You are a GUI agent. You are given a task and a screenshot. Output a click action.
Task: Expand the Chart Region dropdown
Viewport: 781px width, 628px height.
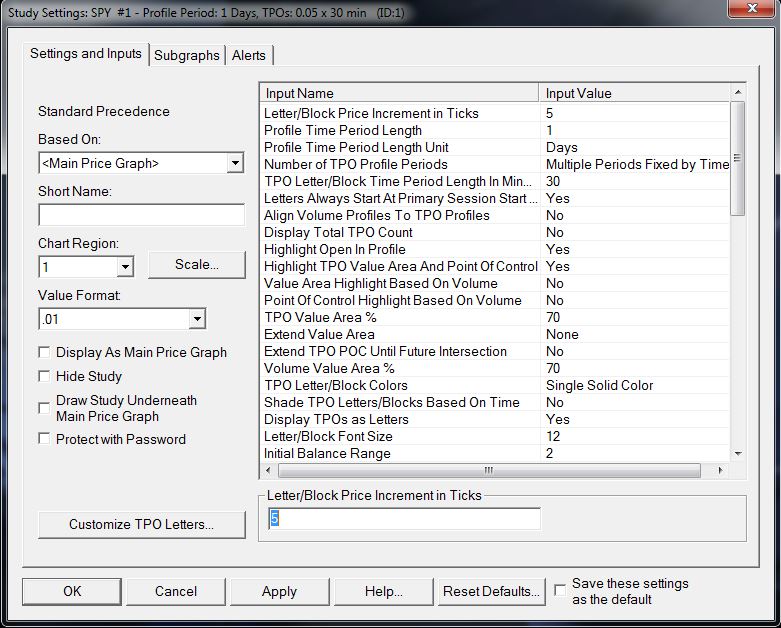click(125, 267)
